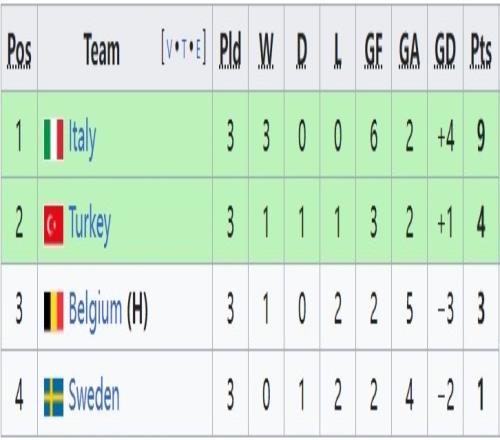
Task: Click the Sweden flag icon
Action: (x=54, y=397)
